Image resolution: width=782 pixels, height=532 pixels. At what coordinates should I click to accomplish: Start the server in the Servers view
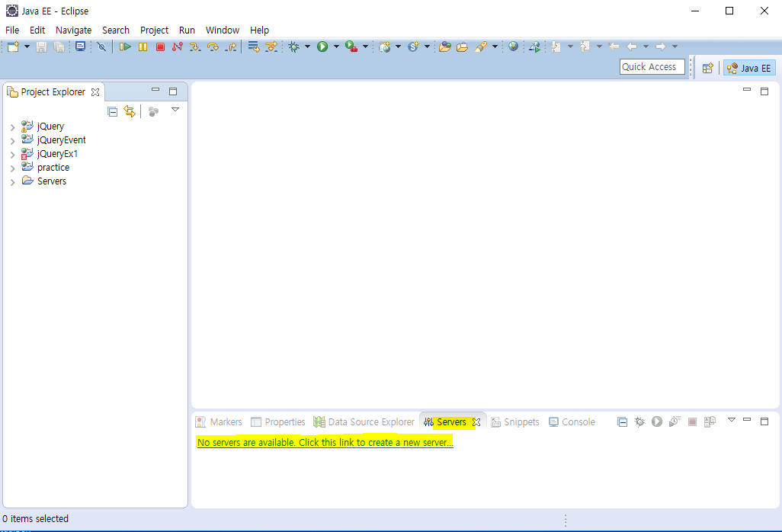pos(657,421)
